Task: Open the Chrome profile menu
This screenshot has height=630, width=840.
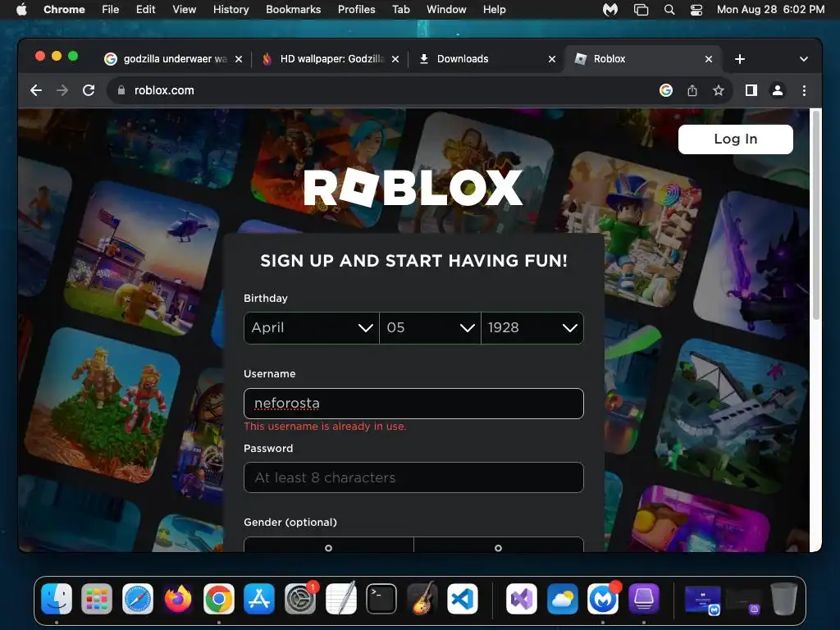Action: (778, 90)
